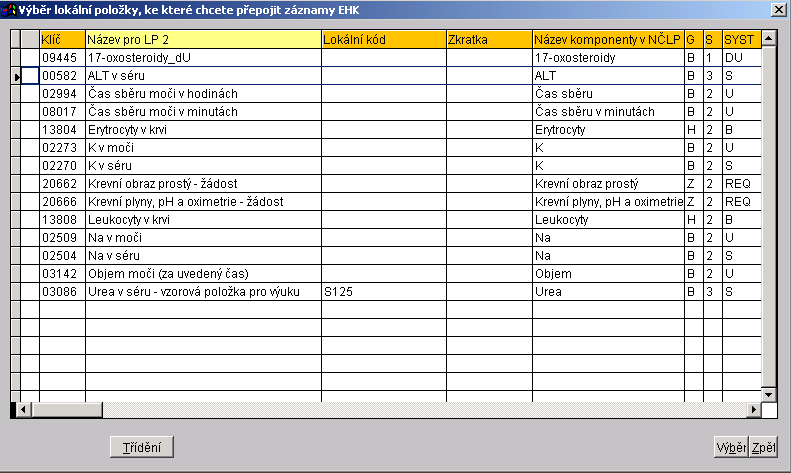Select the 'Leukocyty v krvi' row
Viewport: 791px width, 473px height.
click(203, 220)
